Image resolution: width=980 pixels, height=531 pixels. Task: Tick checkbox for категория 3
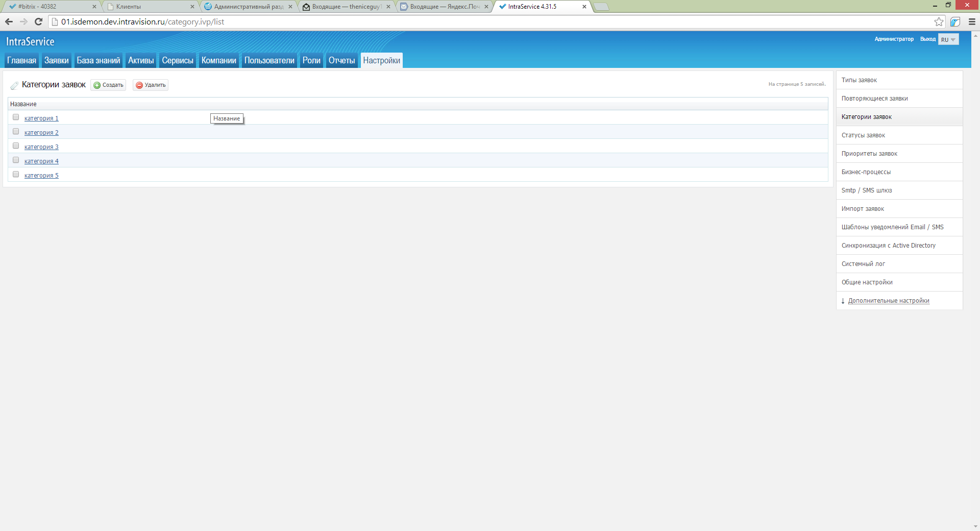coord(16,146)
